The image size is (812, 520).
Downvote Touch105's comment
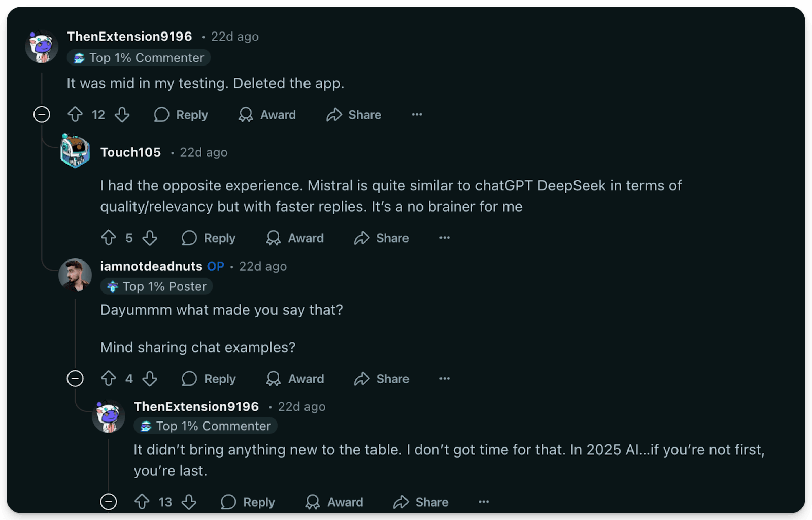tap(149, 238)
